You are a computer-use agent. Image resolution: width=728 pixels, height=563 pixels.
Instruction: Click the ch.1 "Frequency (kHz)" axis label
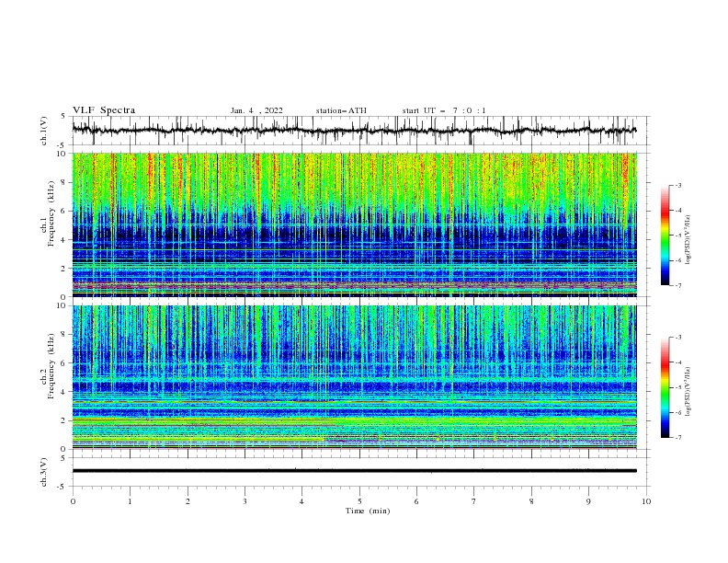[x=51, y=213]
